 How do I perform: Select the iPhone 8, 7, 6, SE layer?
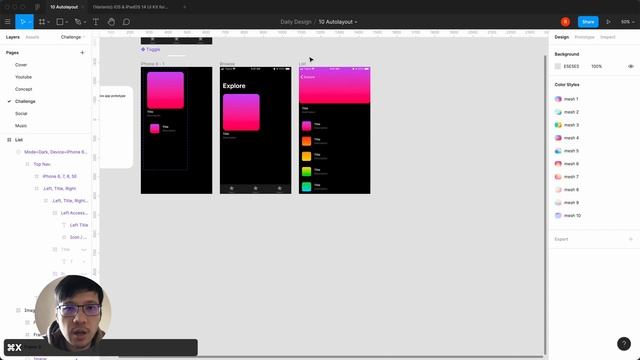tap(60, 176)
